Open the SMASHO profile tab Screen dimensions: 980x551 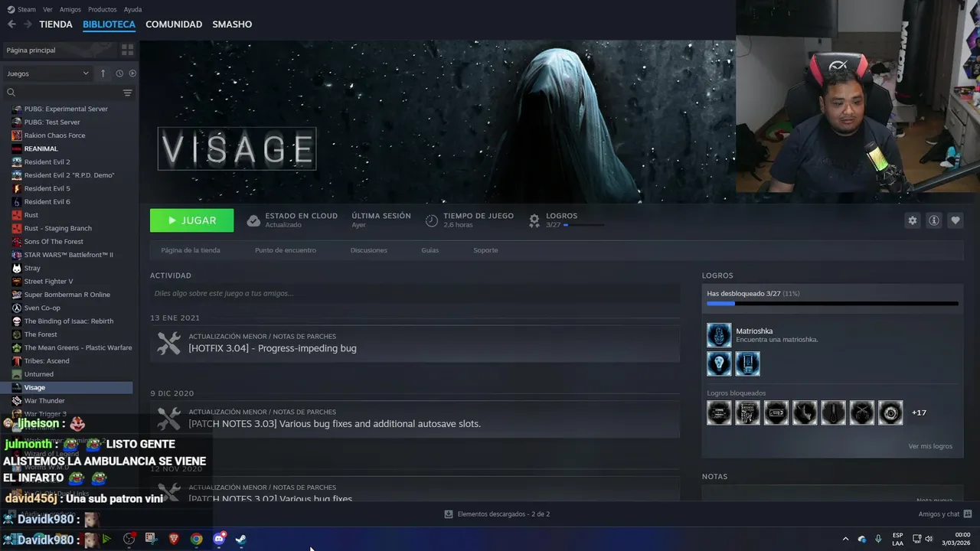click(x=232, y=24)
